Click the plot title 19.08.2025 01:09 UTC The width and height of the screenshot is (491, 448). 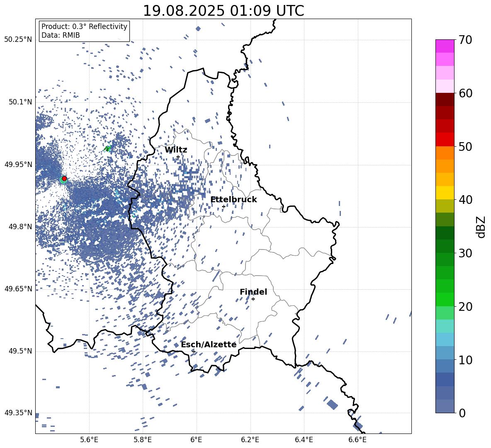tap(224, 11)
